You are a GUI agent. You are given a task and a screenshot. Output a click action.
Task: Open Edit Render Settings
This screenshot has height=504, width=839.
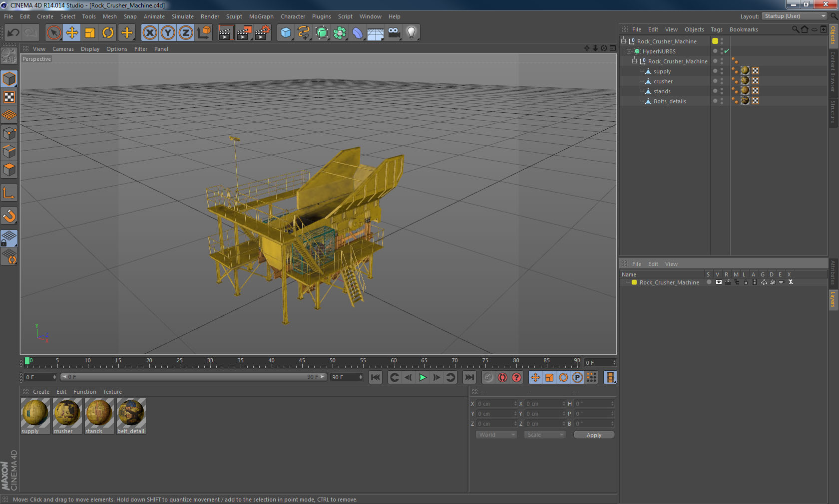[x=263, y=33]
